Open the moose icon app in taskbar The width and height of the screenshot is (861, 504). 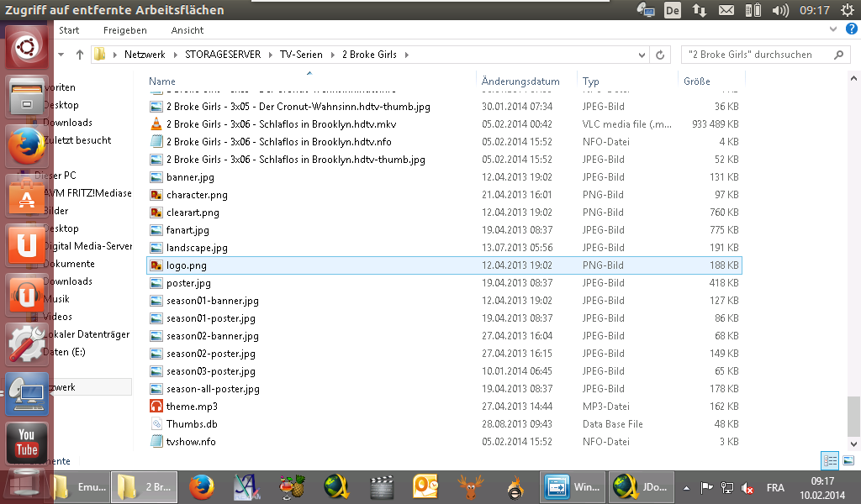pos(471,487)
